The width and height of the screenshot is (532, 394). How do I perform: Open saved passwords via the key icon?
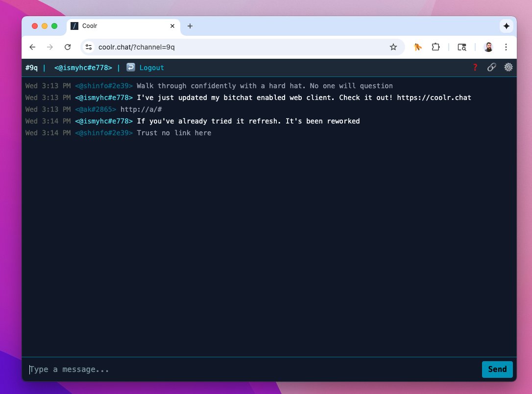417,47
